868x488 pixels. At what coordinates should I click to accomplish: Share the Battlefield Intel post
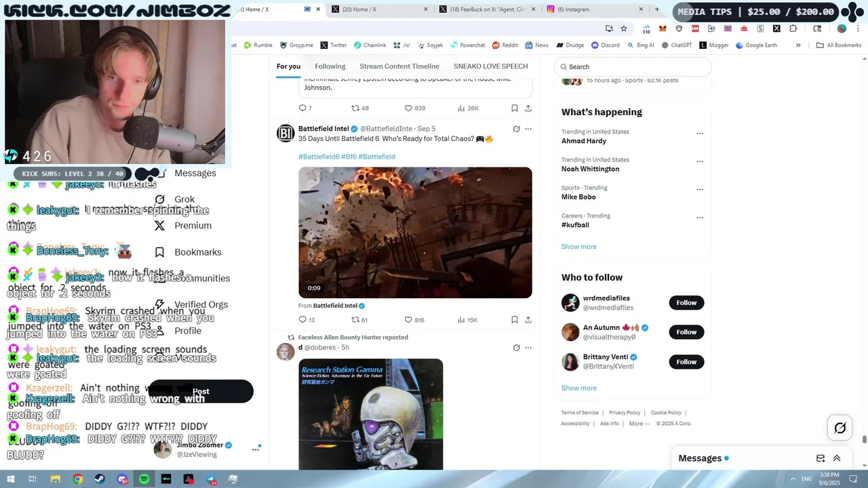[x=528, y=320]
